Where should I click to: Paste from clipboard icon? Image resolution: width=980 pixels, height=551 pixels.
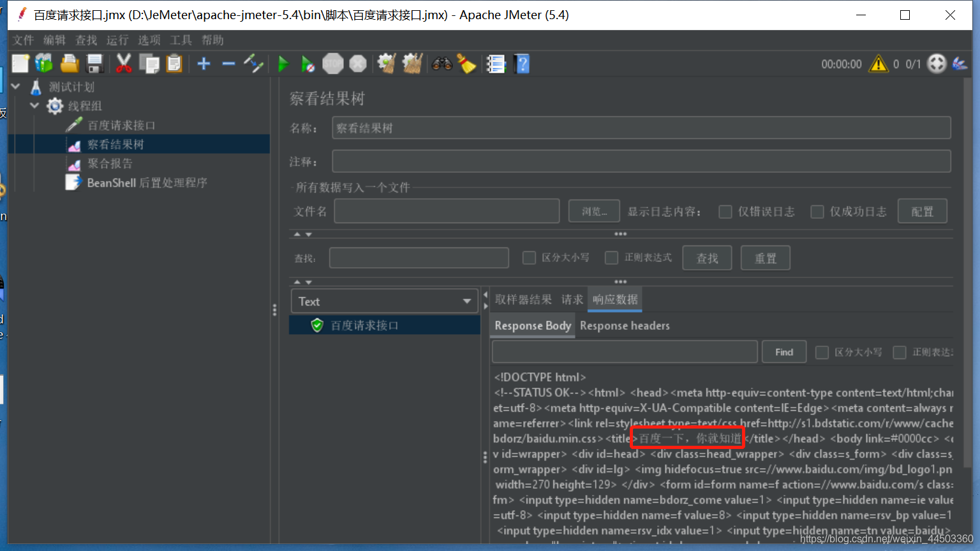click(x=174, y=64)
